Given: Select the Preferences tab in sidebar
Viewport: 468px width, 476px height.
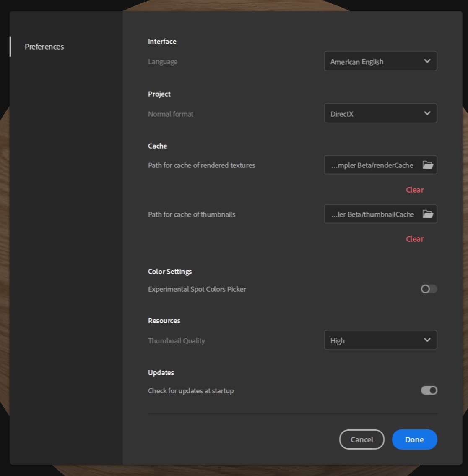Looking at the screenshot, I should tap(44, 47).
